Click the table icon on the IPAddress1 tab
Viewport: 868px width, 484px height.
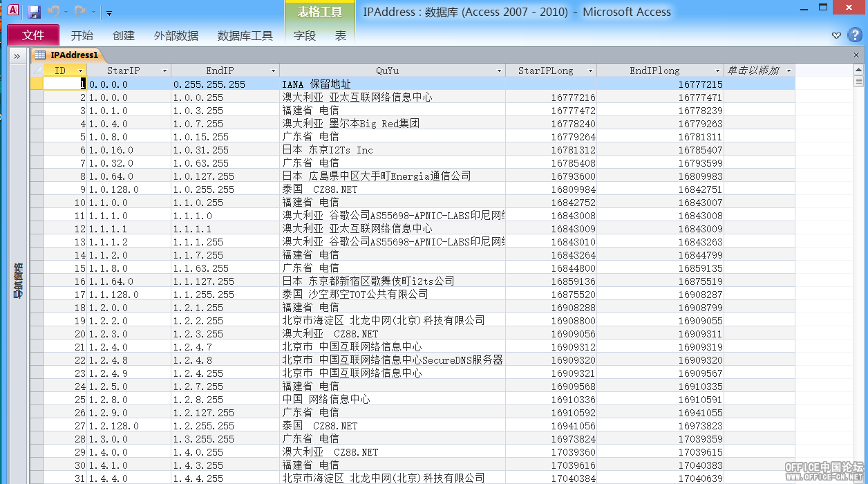(x=41, y=55)
